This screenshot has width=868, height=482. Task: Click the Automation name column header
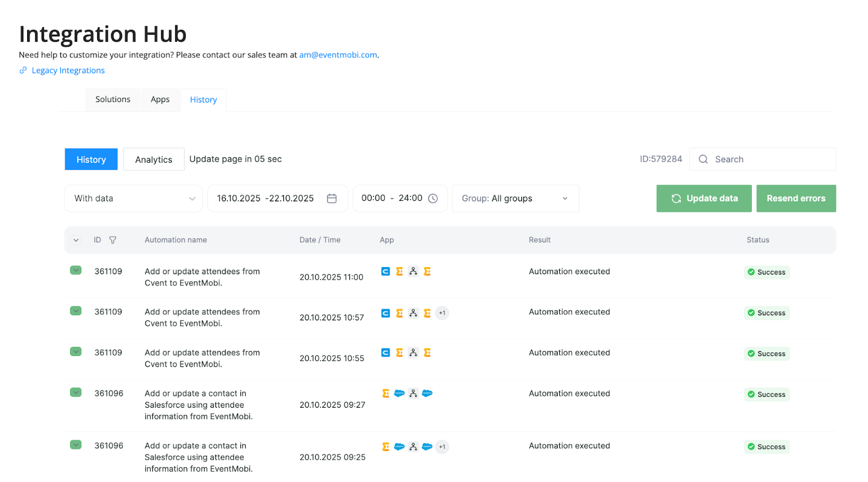pos(176,240)
